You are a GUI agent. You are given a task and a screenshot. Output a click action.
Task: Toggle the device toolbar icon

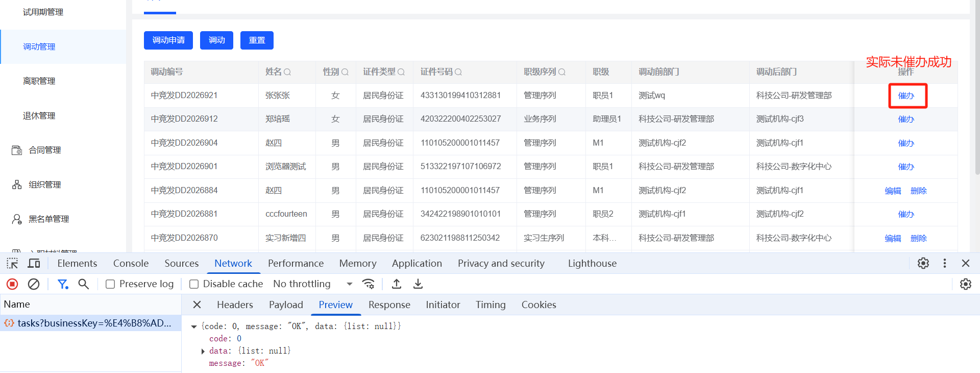pyautogui.click(x=34, y=263)
